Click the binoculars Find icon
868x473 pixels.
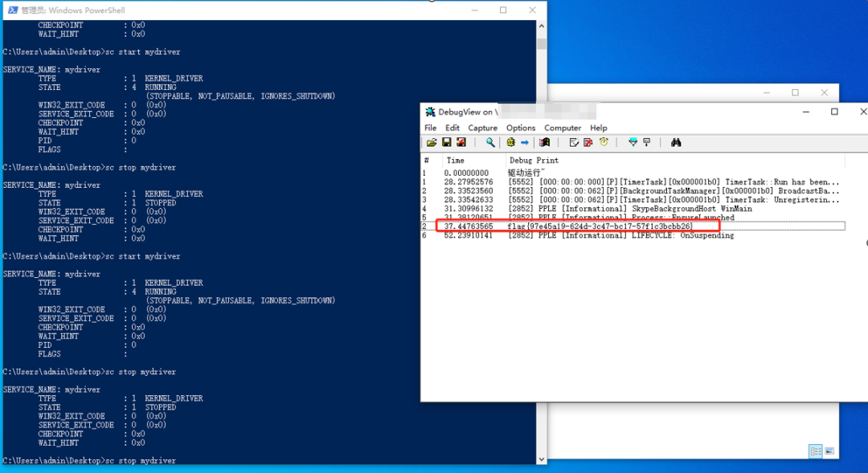[x=676, y=143]
